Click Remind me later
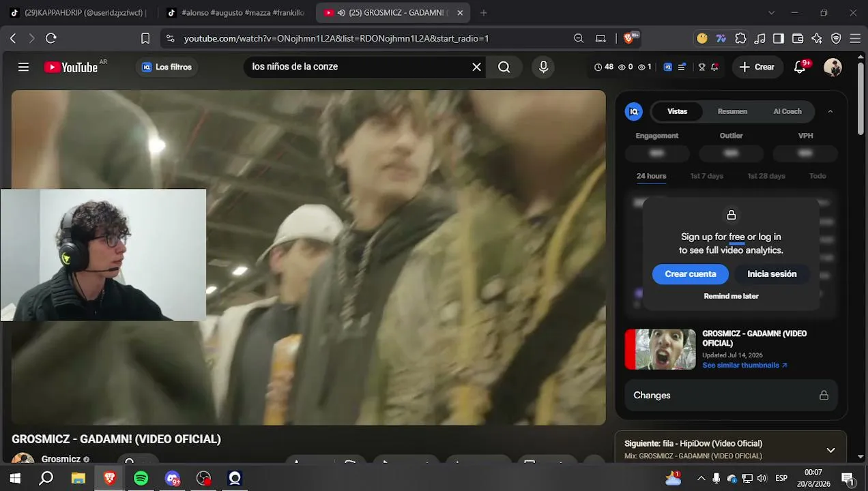 pyautogui.click(x=731, y=296)
